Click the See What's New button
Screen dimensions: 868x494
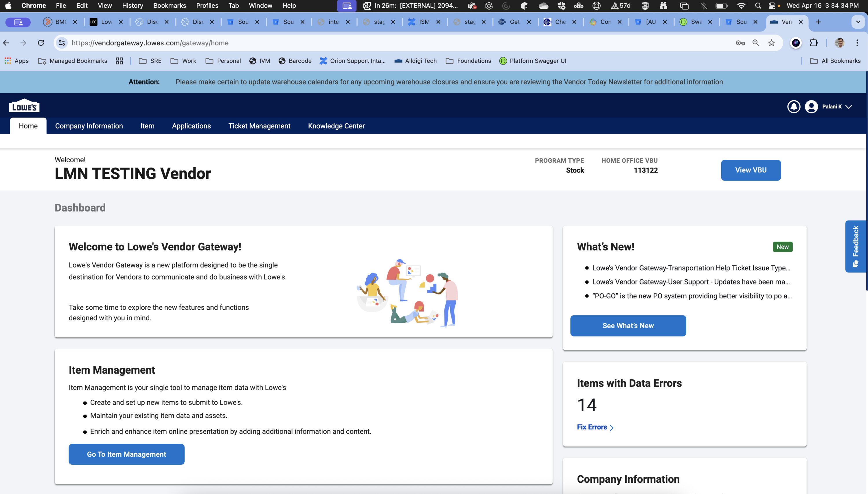(x=628, y=326)
